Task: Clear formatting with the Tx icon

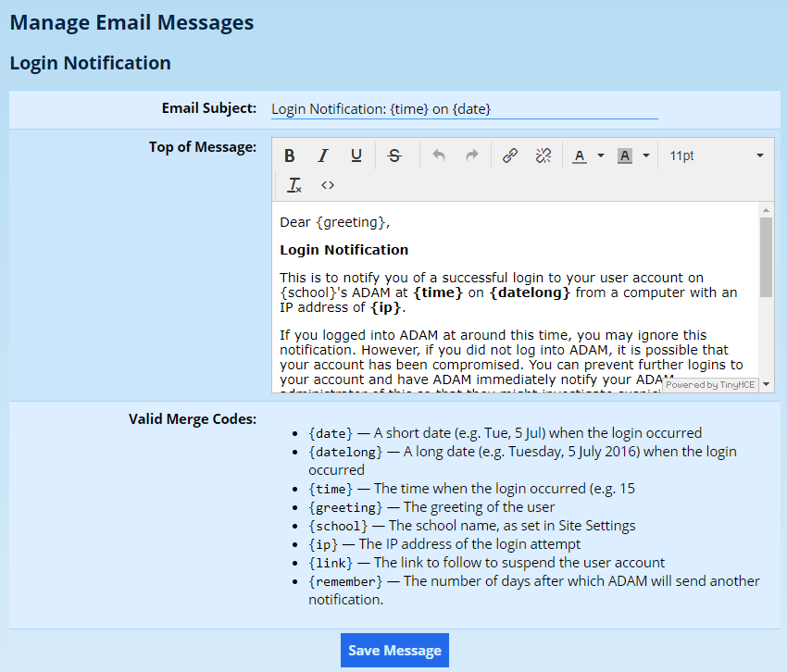Action: (x=294, y=185)
